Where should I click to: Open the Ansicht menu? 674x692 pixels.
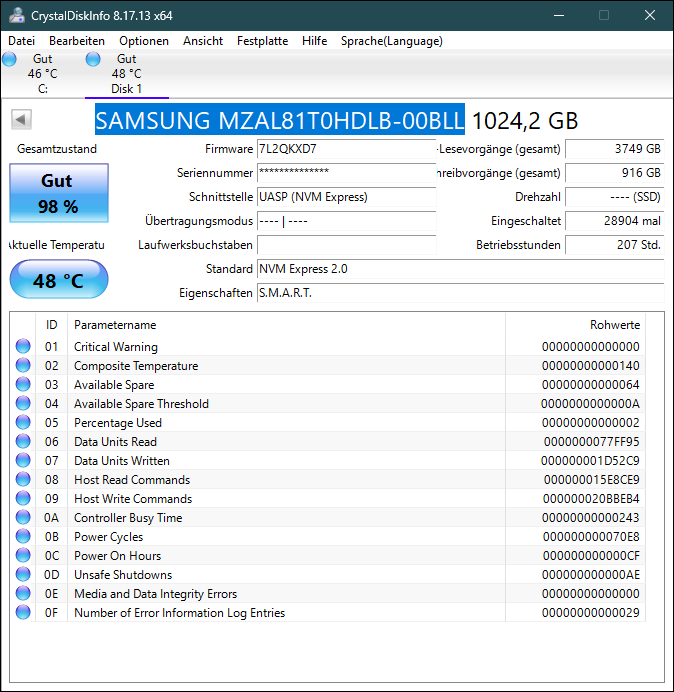[203, 41]
